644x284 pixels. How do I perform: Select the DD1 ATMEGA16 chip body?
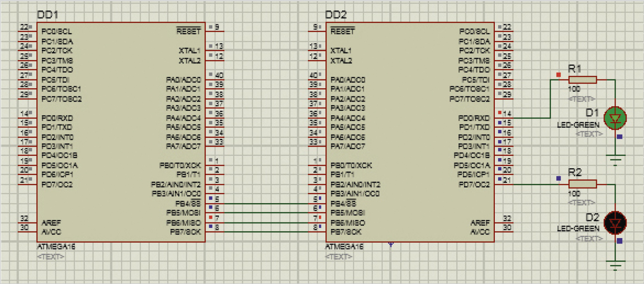(x=122, y=132)
